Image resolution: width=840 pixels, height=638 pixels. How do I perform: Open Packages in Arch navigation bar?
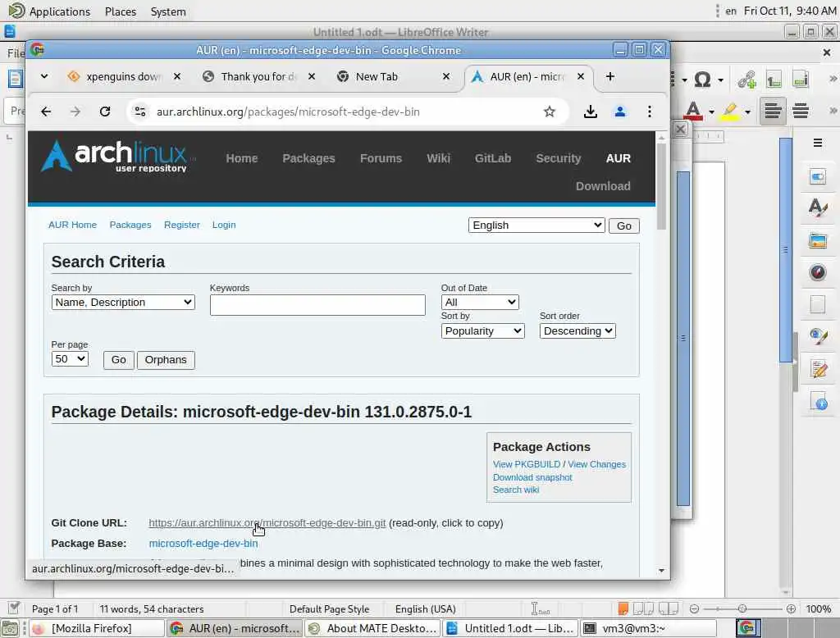click(308, 158)
